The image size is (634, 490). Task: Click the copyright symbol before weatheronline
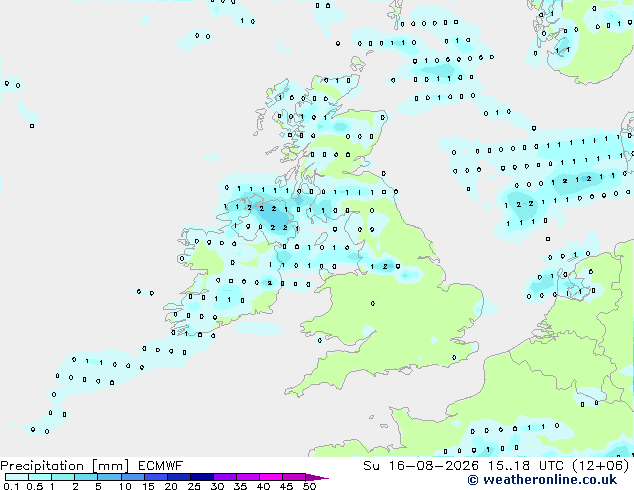click(x=473, y=480)
